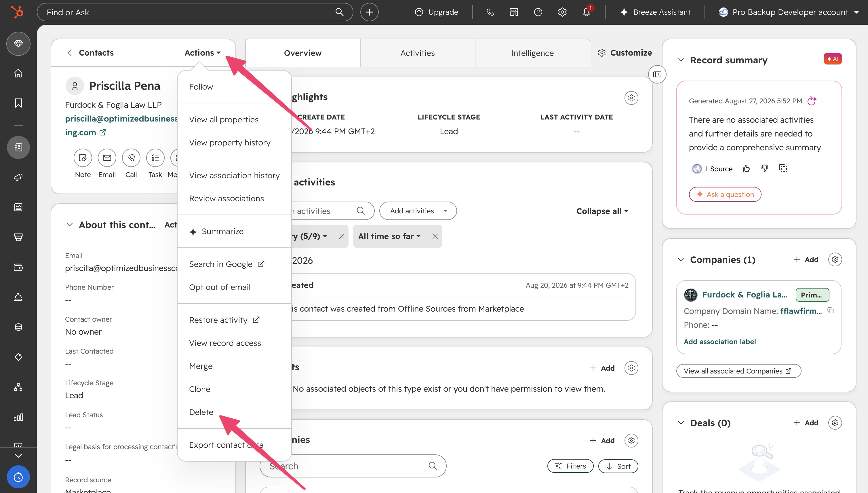Create a Note using the note icon
The width and height of the screenshot is (868, 493).
point(83,158)
